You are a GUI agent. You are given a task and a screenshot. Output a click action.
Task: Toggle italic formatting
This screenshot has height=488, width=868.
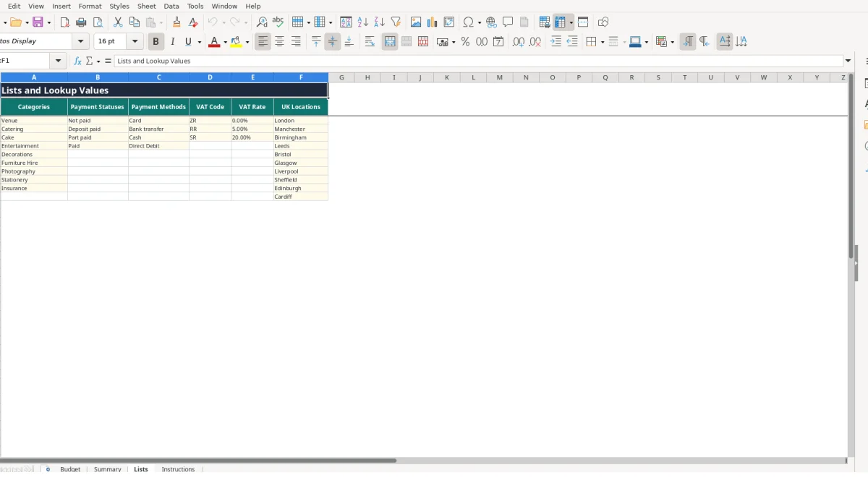tap(172, 42)
